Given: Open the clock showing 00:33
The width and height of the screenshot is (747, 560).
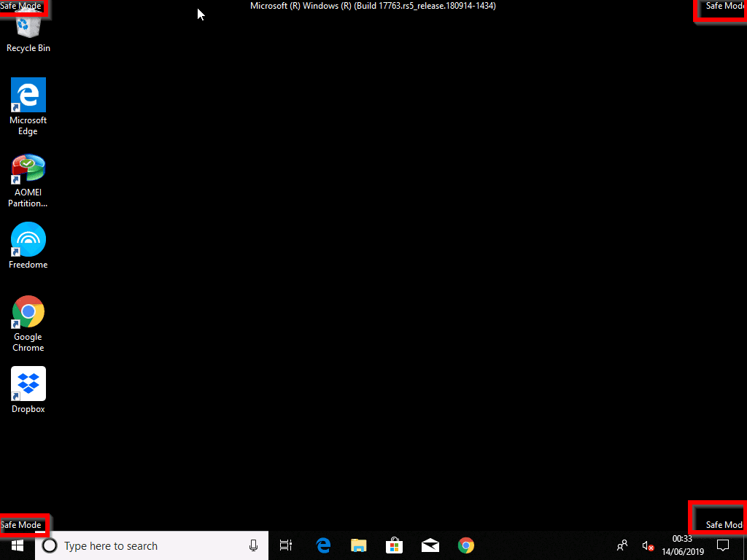Looking at the screenshot, I should [683, 545].
